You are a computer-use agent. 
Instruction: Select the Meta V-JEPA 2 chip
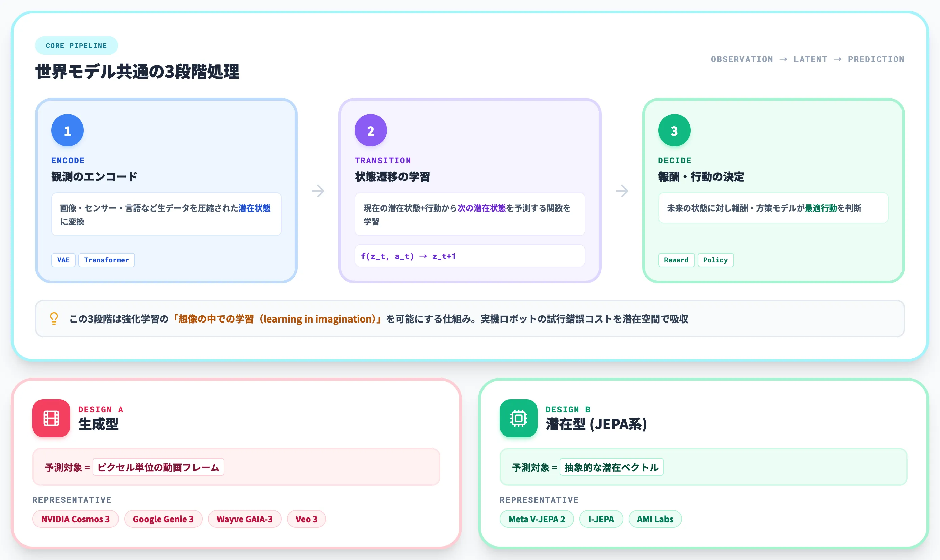tap(537, 519)
